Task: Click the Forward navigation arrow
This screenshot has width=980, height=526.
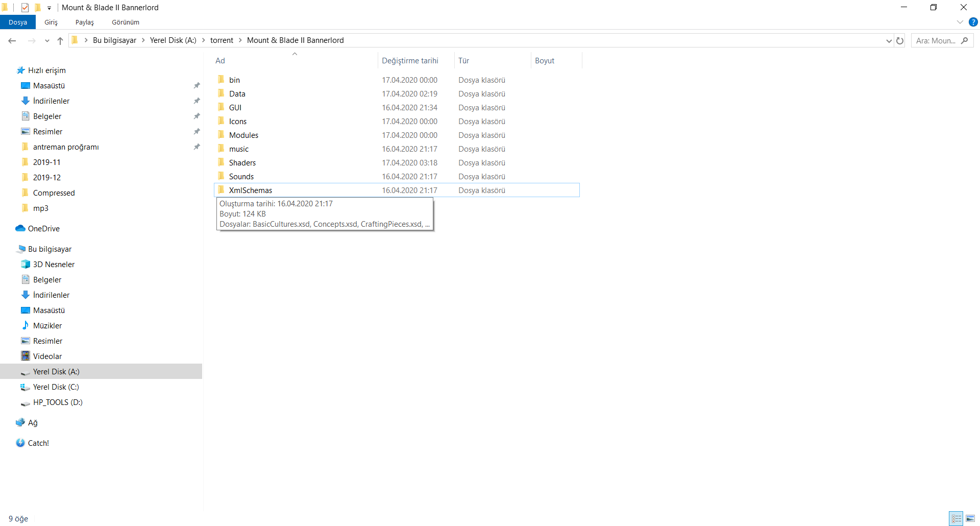Action: tap(32, 41)
